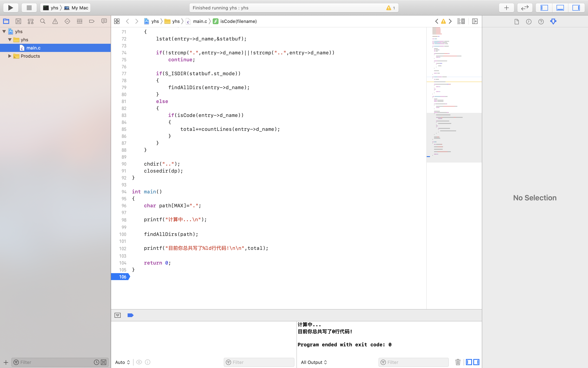Show the Find navigator
The height and width of the screenshot is (368, 588).
pos(43,21)
